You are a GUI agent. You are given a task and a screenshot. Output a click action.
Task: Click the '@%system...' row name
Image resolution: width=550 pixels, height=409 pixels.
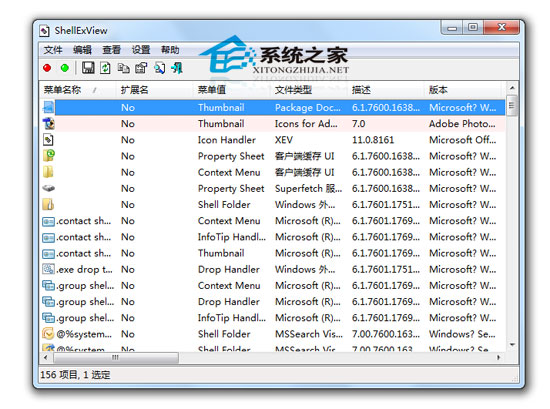pos(84,334)
